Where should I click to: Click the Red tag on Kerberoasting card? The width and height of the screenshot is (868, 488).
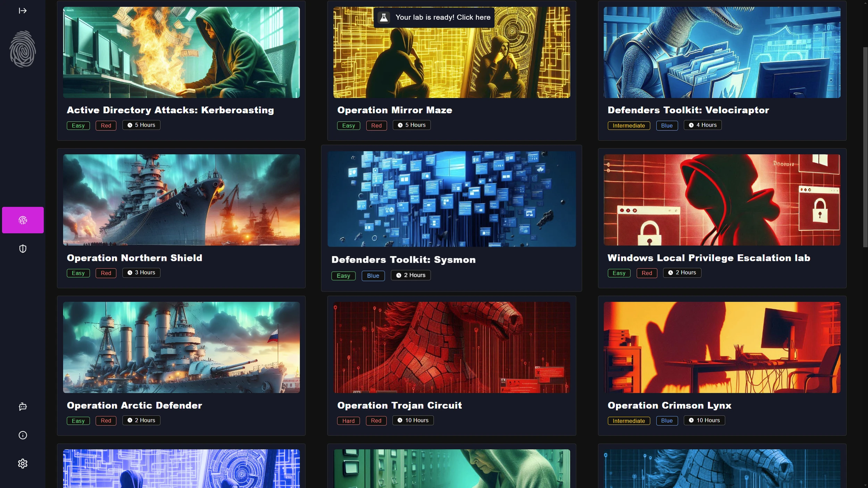point(106,125)
